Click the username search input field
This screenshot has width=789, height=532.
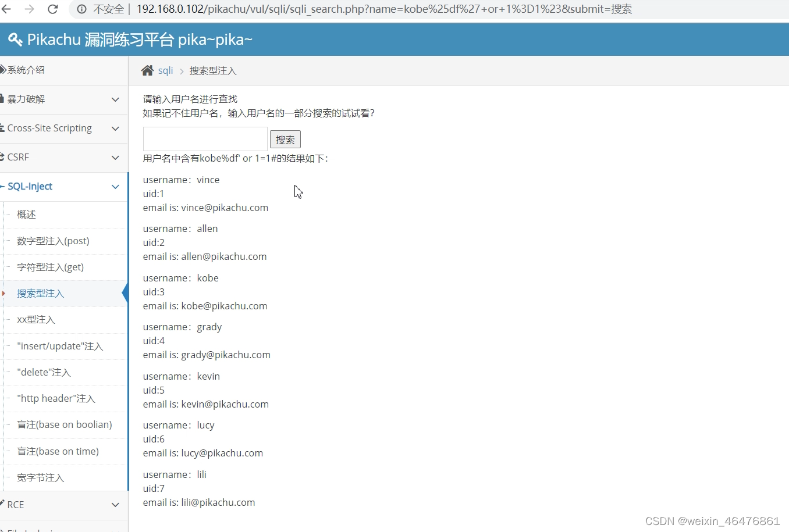pyautogui.click(x=205, y=139)
